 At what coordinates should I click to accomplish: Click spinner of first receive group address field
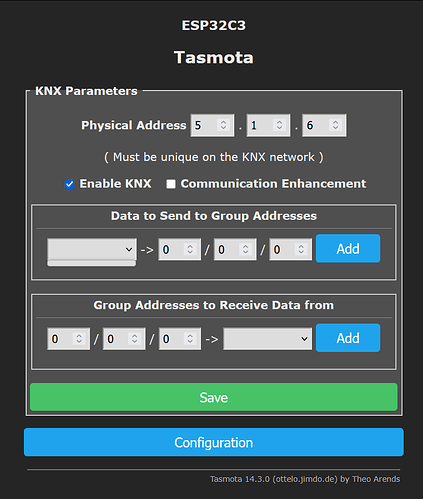click(79, 339)
